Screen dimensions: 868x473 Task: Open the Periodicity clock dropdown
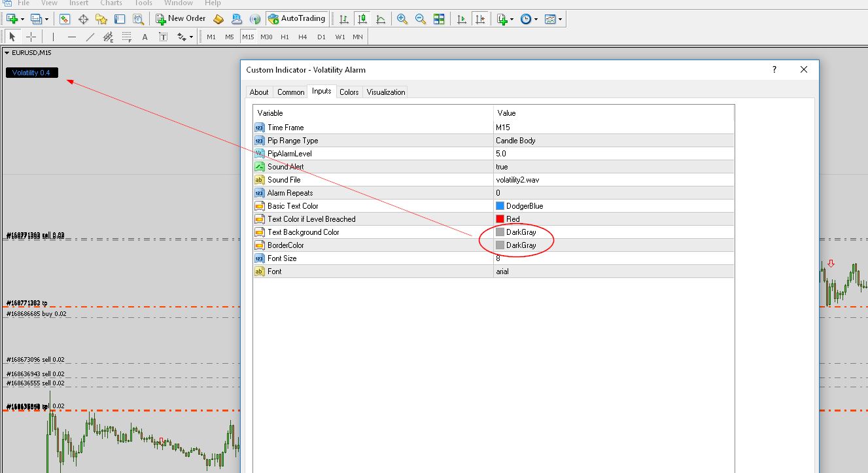pyautogui.click(x=536, y=19)
